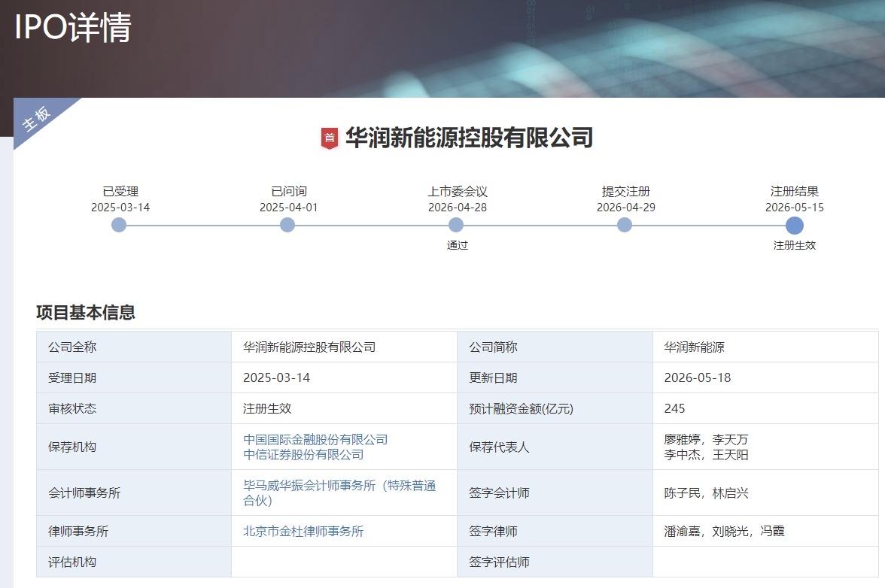The image size is (885, 588).
Task: Open 中国国际金融股份有限公司 link
Action: tap(315, 439)
